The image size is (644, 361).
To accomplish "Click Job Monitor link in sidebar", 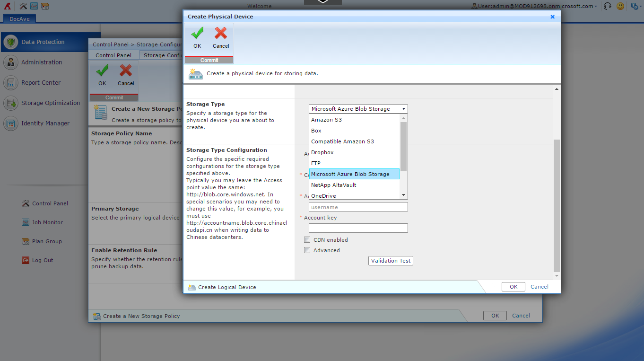I will (x=47, y=222).
